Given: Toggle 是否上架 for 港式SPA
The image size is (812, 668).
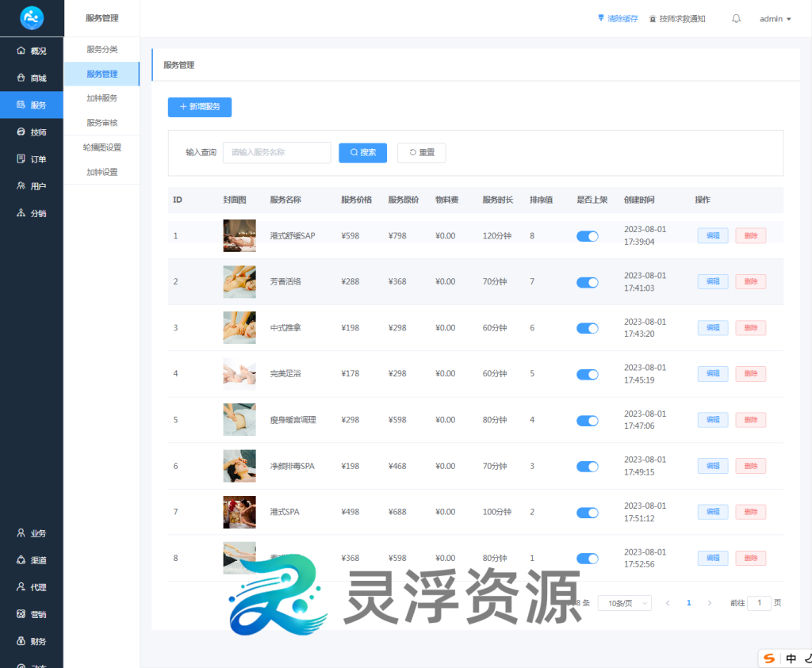Looking at the screenshot, I should [588, 512].
